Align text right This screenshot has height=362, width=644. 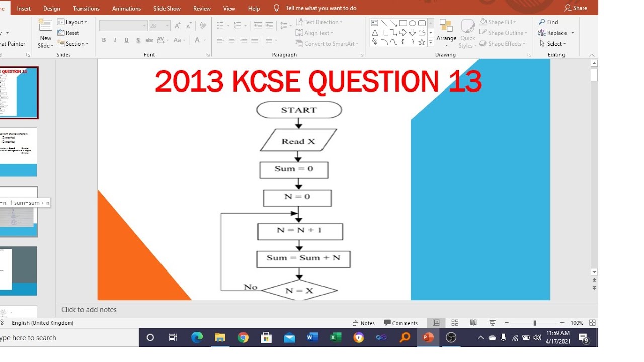(x=243, y=40)
